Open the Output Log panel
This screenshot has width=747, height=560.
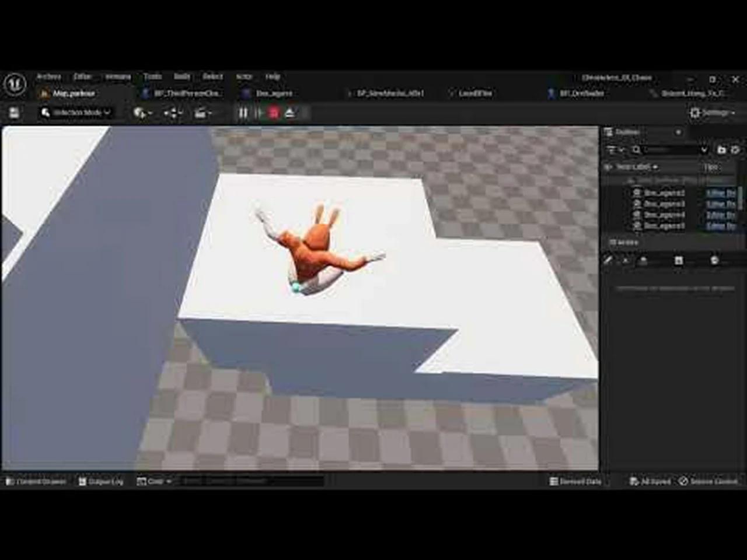103,481
